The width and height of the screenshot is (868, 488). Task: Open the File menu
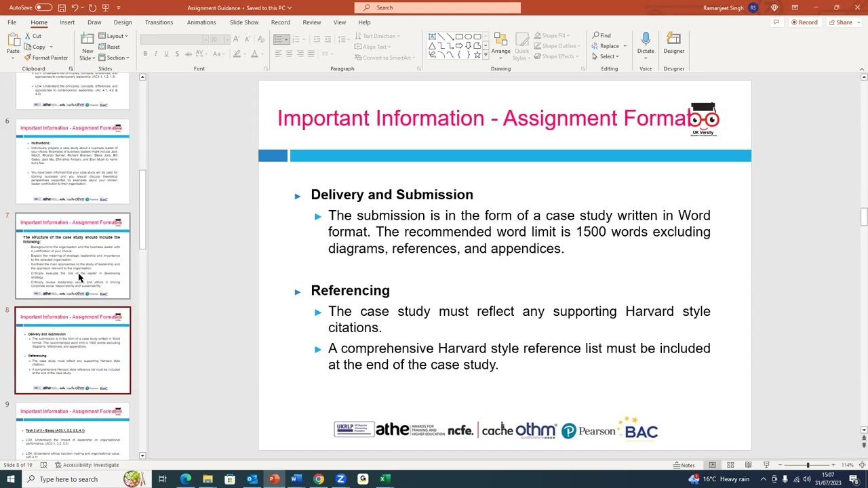(12, 22)
